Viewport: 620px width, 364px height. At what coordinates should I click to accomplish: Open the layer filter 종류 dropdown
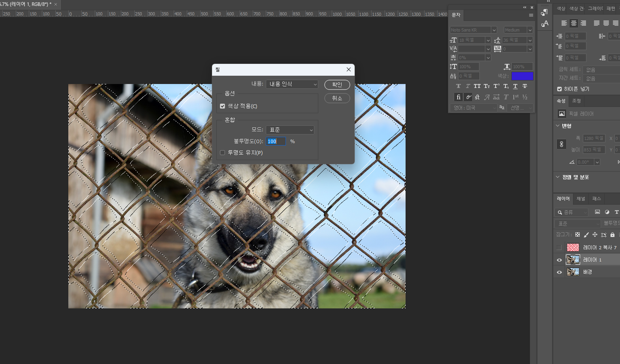pyautogui.click(x=571, y=212)
